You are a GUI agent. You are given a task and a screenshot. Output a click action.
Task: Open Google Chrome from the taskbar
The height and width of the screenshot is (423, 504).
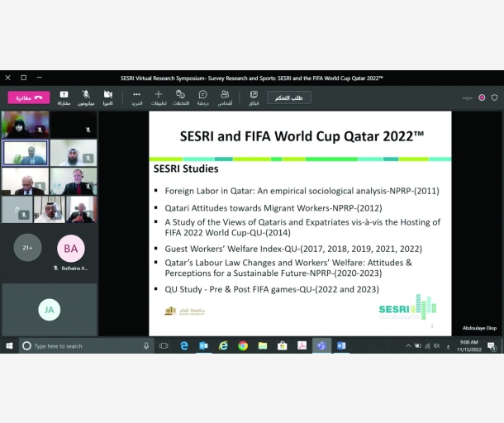point(243,346)
